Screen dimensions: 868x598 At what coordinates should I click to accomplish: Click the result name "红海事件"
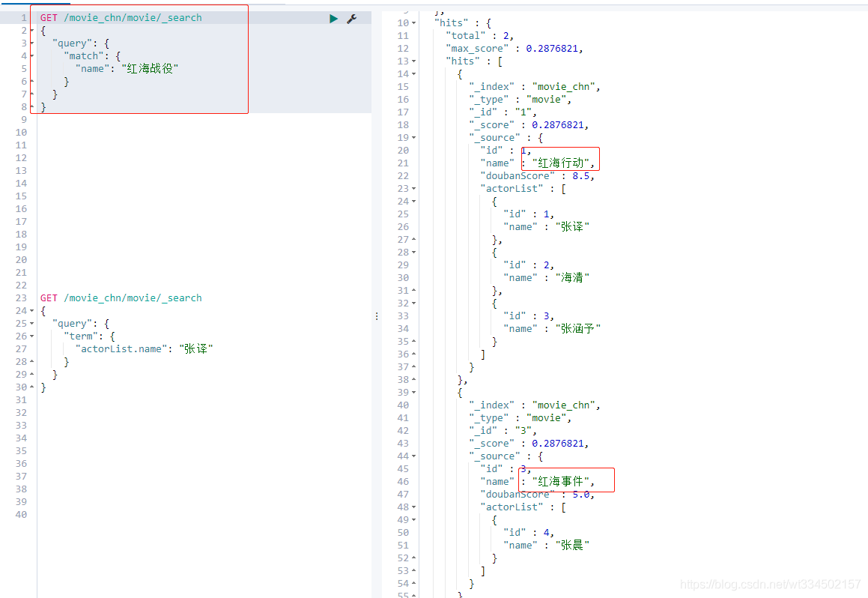(561, 481)
